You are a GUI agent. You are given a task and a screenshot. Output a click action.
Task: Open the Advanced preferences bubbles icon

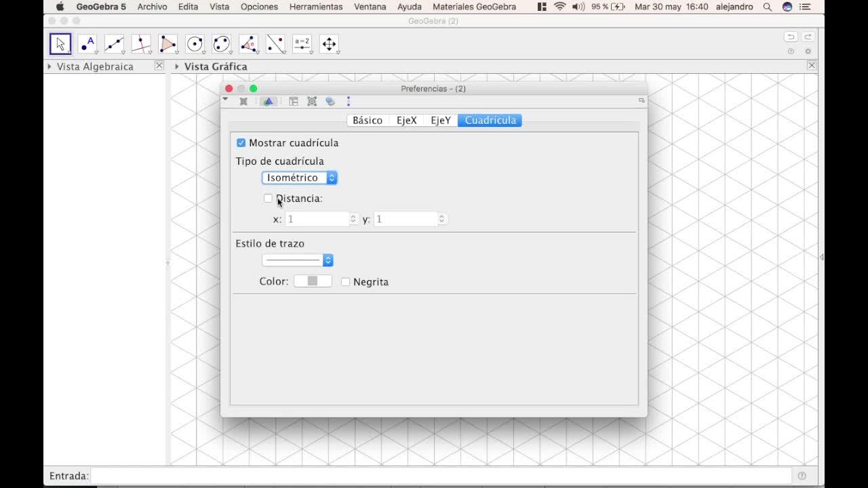(330, 101)
